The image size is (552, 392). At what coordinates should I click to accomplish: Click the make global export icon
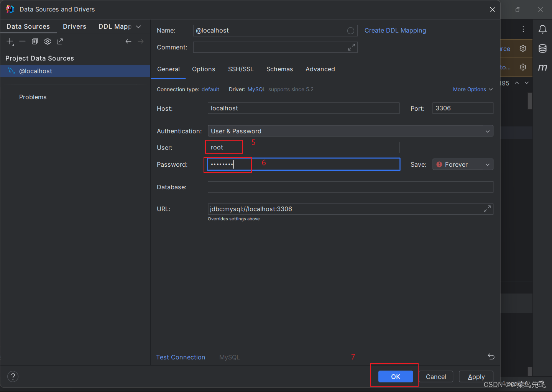click(x=60, y=41)
